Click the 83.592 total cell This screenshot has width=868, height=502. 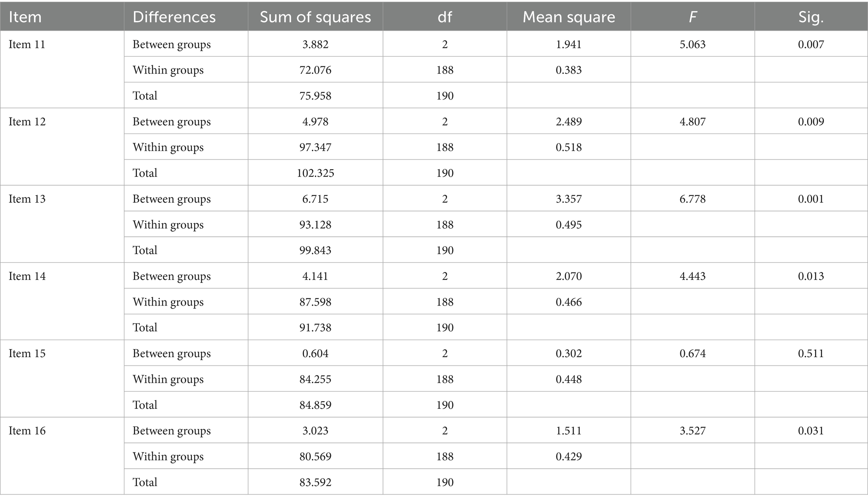pos(315,482)
